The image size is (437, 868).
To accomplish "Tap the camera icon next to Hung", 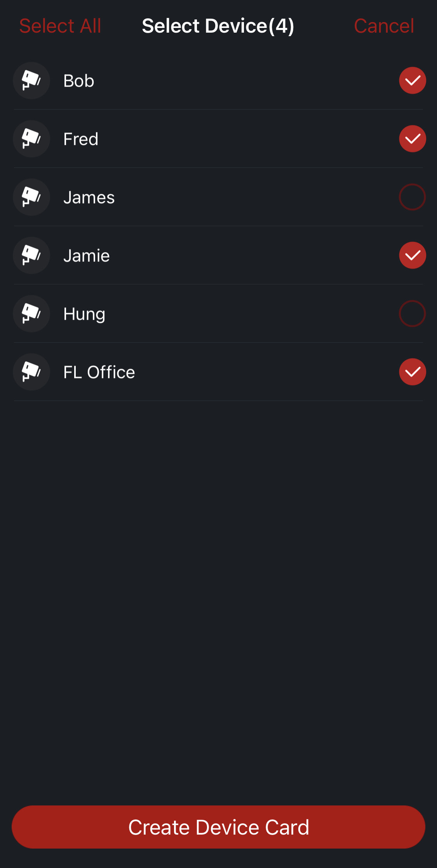I will pos(31,314).
